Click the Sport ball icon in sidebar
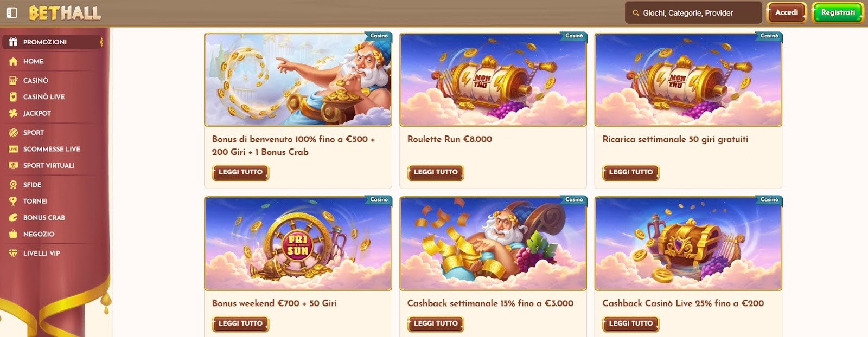This screenshot has height=337, width=868. coord(14,132)
